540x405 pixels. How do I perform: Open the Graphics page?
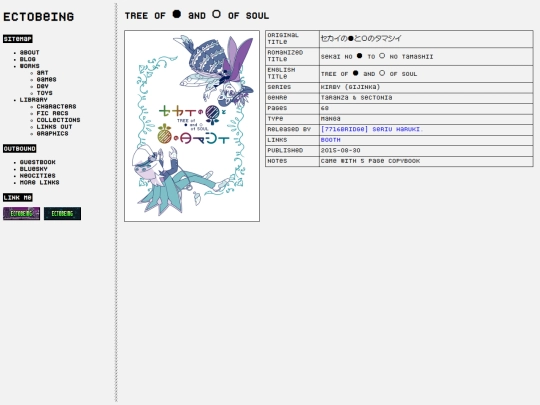click(52, 133)
